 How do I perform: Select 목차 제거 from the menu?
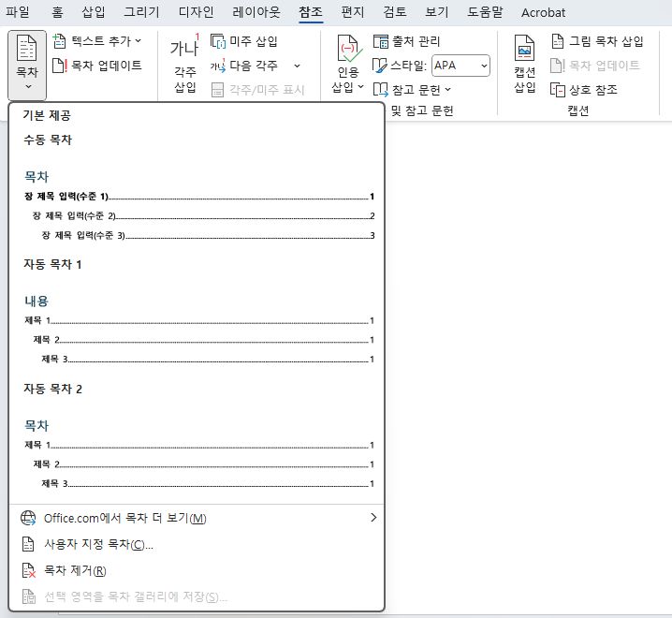tap(75, 570)
